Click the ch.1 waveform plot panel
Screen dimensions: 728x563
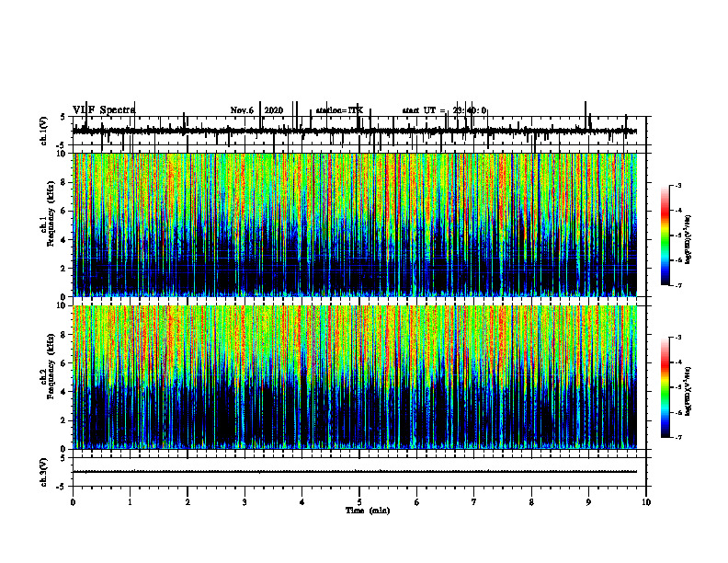[359, 131]
